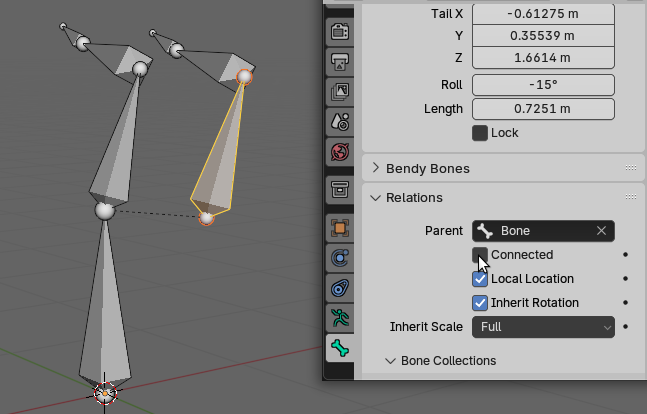Open the Object properties tab
Screen dimensions: 647x414
[x=340, y=228]
